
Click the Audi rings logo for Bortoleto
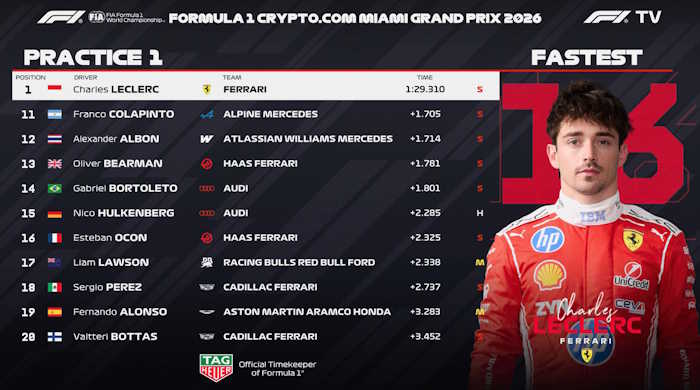[x=207, y=189]
